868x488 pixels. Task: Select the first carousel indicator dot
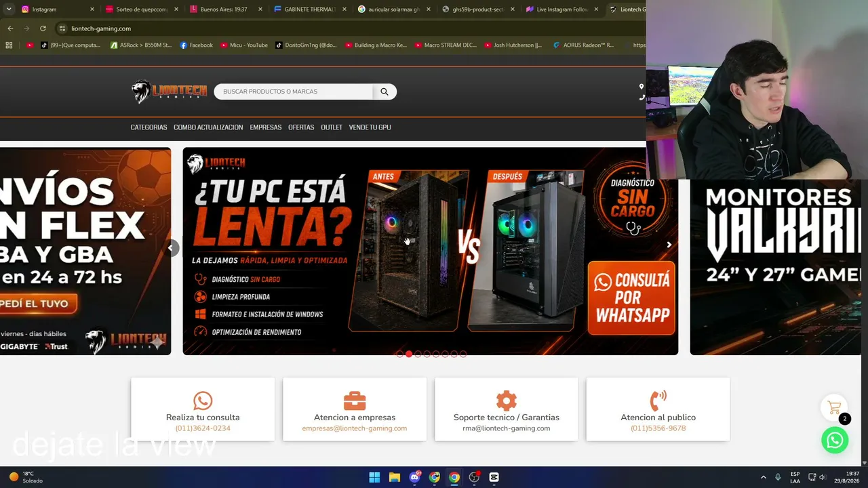point(399,354)
